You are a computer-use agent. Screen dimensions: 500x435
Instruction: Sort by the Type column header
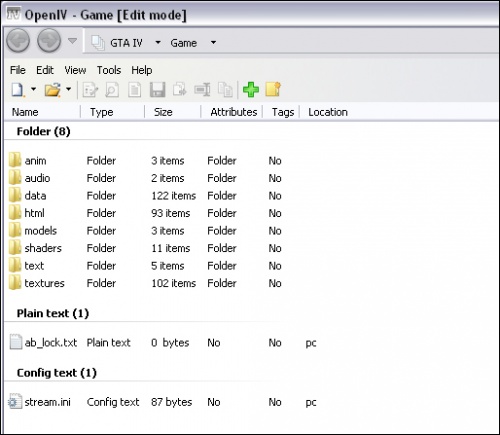pos(101,112)
